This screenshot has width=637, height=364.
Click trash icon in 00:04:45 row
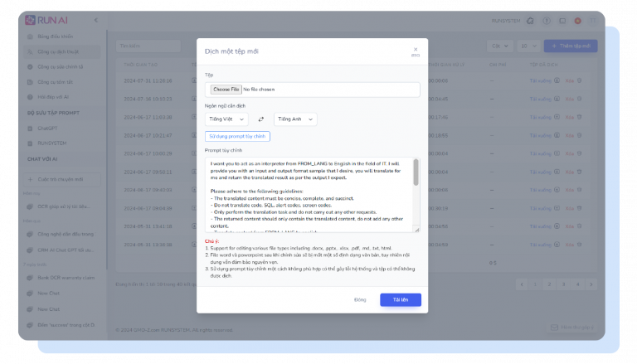click(579, 99)
